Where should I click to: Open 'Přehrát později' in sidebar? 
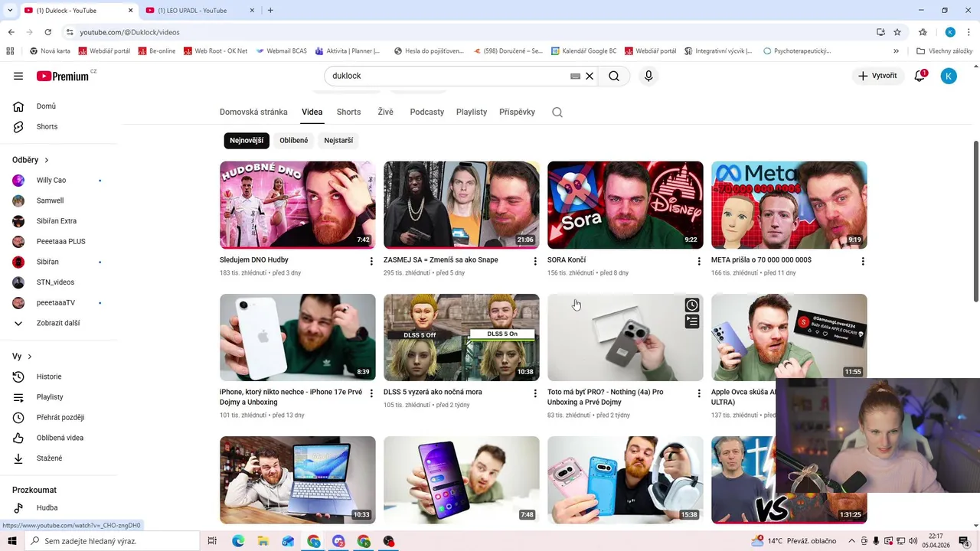click(x=59, y=418)
